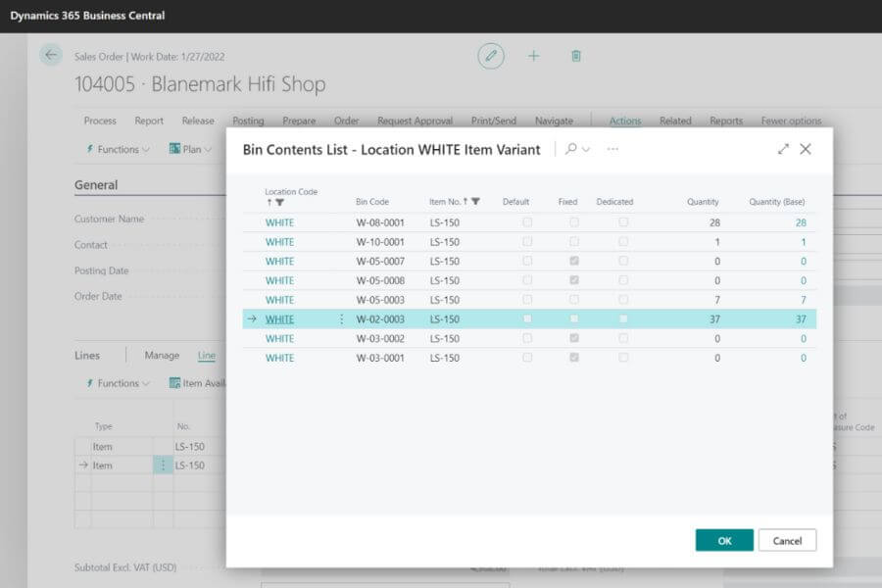
Task: Toggle Fixed checkbox for bin W-03-0001
Action: pos(573,358)
